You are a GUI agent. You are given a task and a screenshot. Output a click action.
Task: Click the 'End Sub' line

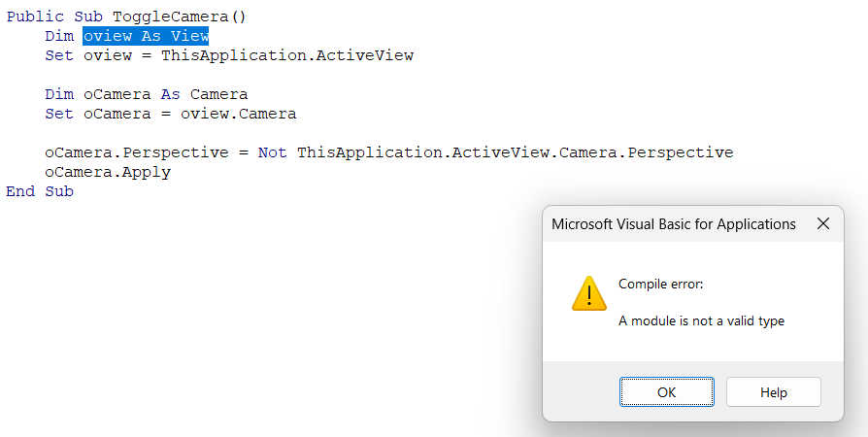pos(40,191)
